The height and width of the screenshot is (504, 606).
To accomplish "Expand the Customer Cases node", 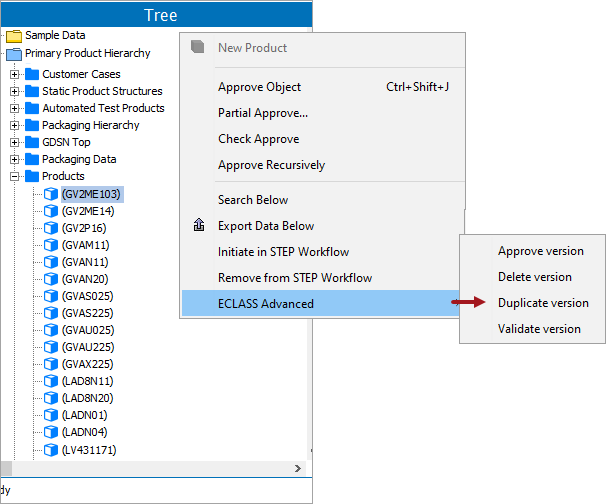I will (15, 74).
